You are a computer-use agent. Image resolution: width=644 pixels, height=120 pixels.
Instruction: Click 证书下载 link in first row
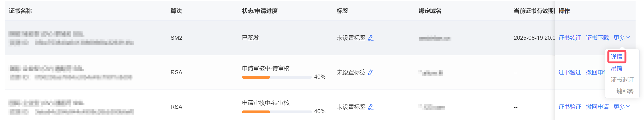point(597,38)
